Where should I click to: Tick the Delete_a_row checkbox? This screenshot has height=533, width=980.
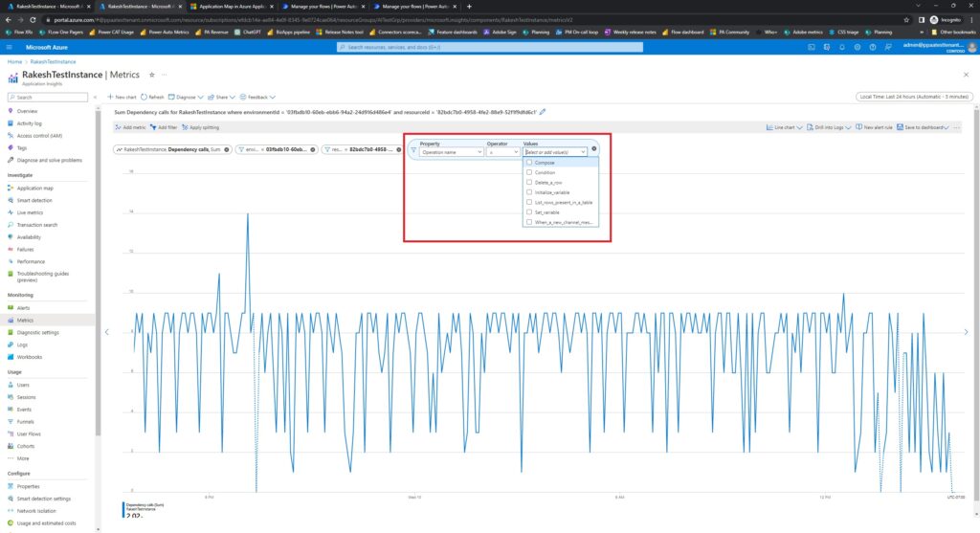(x=528, y=182)
